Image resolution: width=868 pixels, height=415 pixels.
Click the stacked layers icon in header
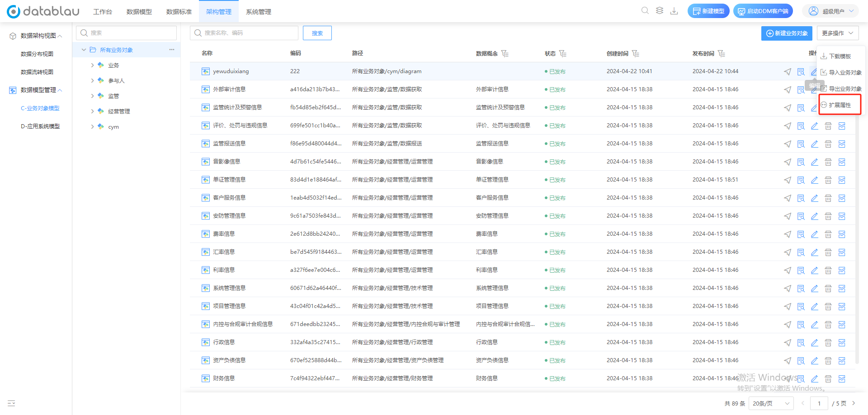660,10
